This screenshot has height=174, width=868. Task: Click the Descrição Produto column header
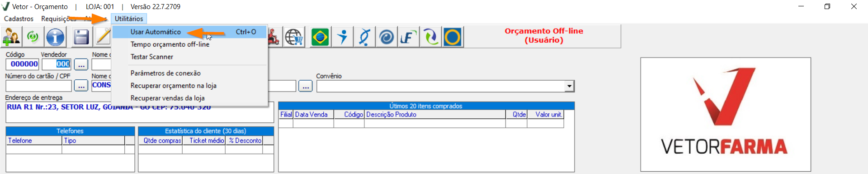(x=435, y=115)
